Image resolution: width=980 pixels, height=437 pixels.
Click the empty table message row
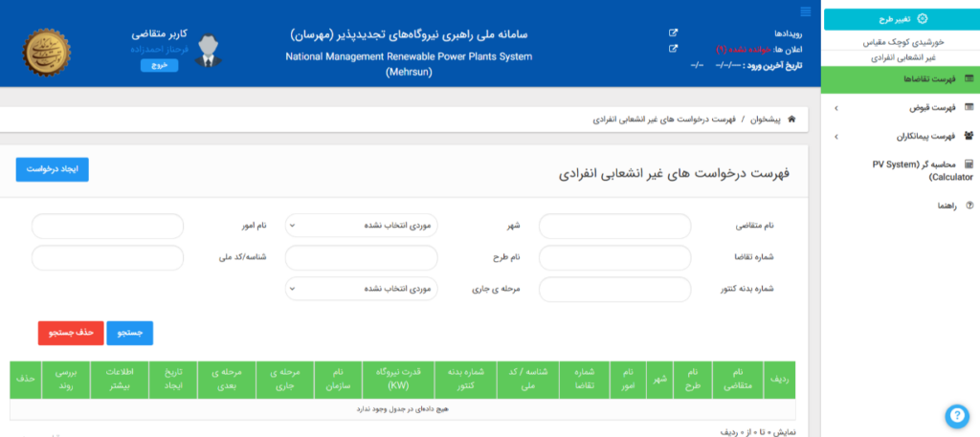pos(403,409)
